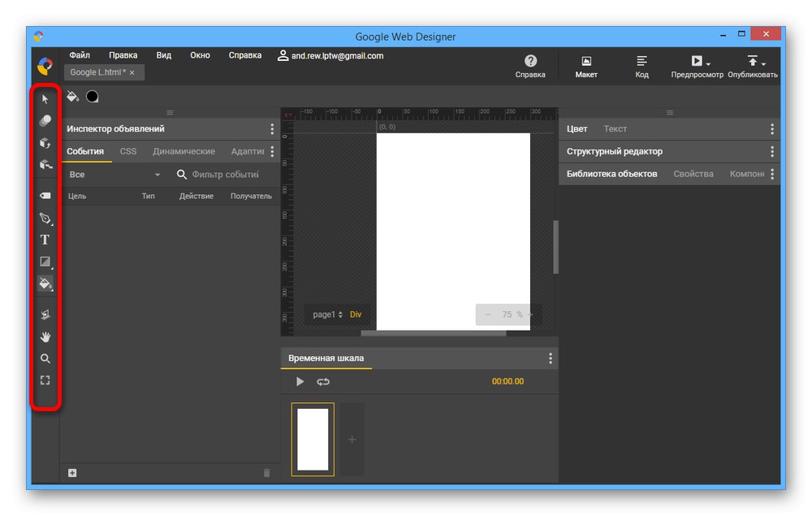Click the Тип column header
The image size is (812, 516).
148,196
